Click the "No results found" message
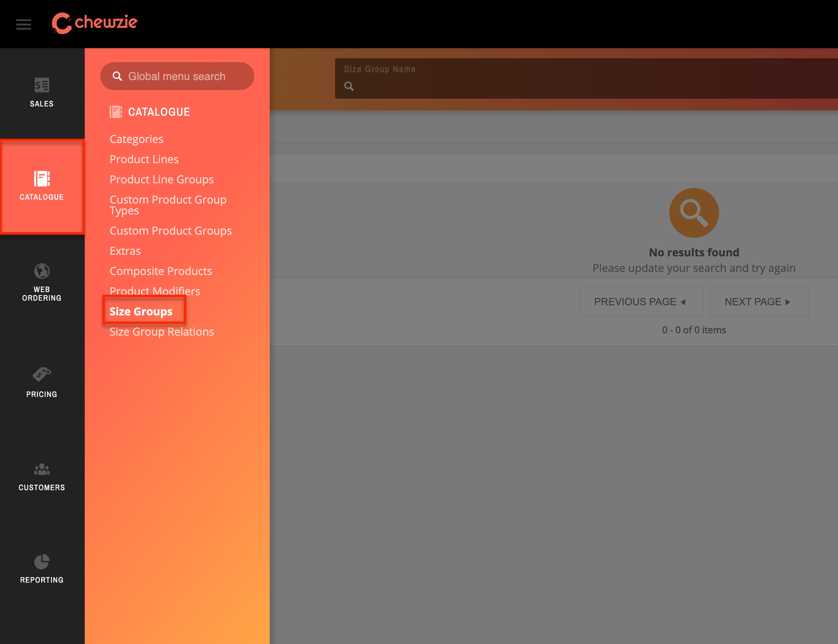 (694, 252)
